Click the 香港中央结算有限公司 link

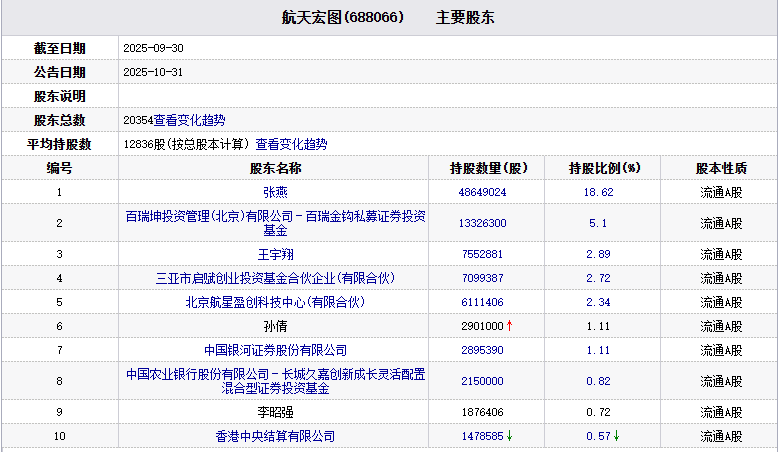pos(275,436)
